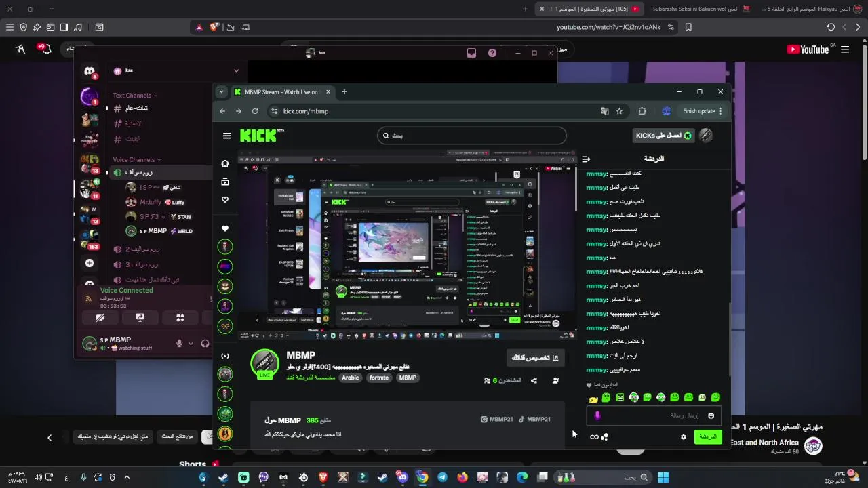The width and height of the screenshot is (868, 488).
Task: Open the MBMP21 Instagram link
Action: coord(496,419)
